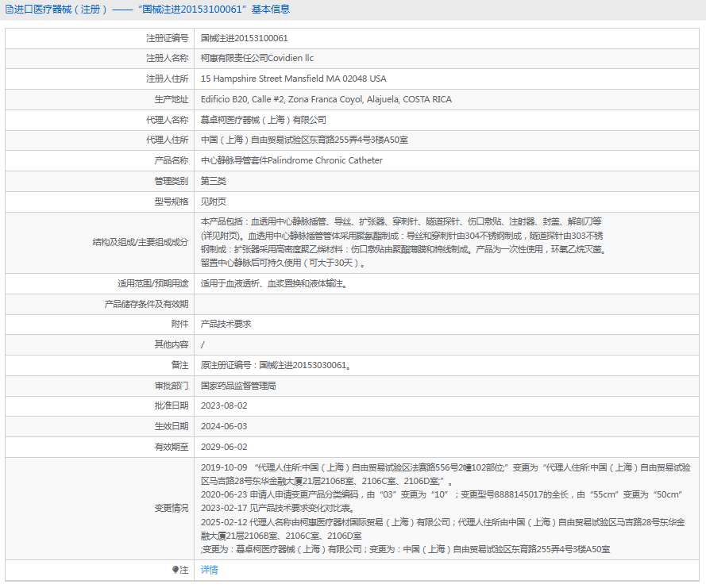Click 见附页 model specification value
The image size is (706, 588).
pyautogui.click(x=214, y=202)
